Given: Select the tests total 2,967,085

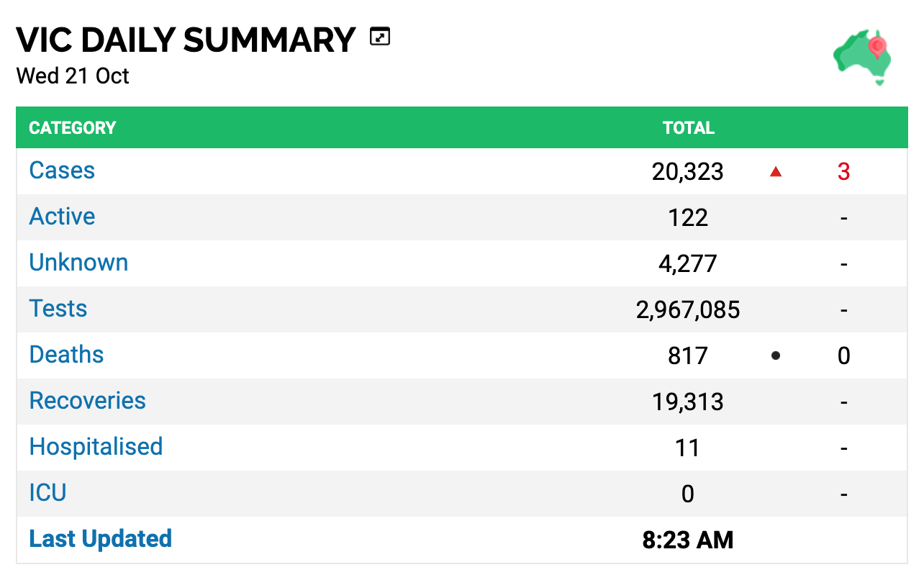Looking at the screenshot, I should click(688, 310).
